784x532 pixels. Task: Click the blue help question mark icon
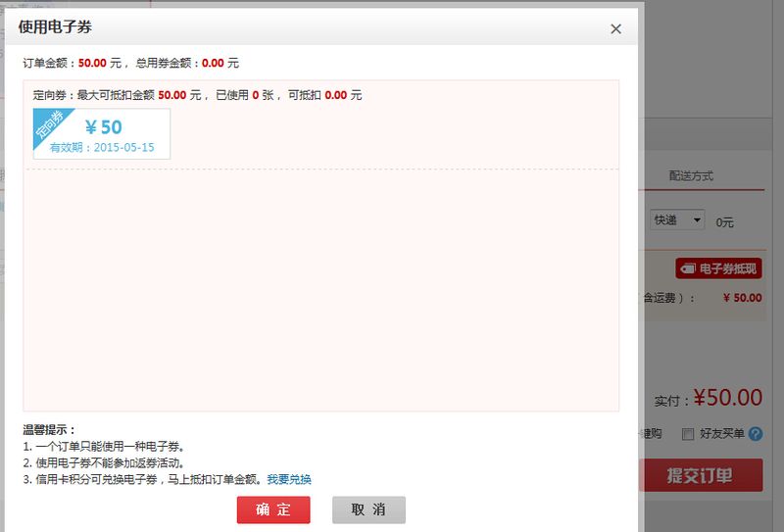click(755, 434)
